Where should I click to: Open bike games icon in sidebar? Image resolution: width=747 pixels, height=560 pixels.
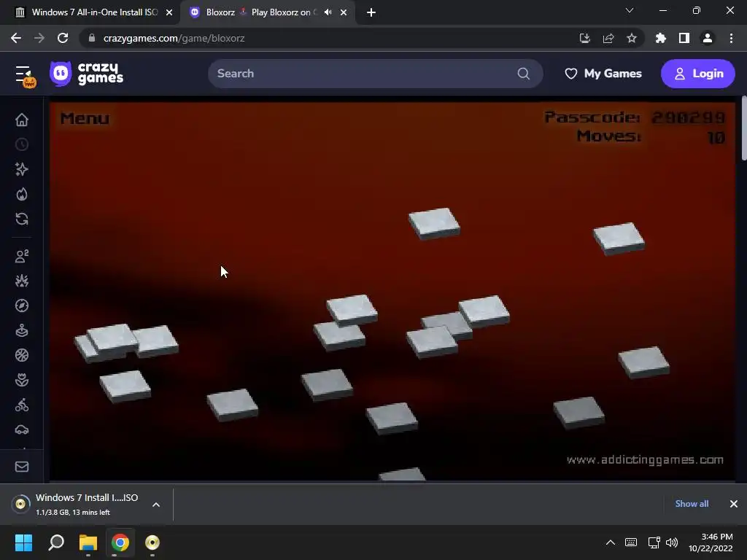click(22, 405)
